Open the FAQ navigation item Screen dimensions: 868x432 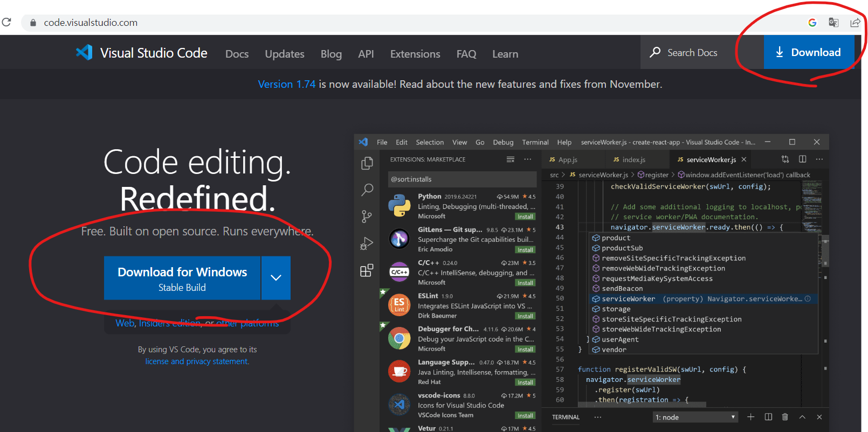click(x=466, y=54)
